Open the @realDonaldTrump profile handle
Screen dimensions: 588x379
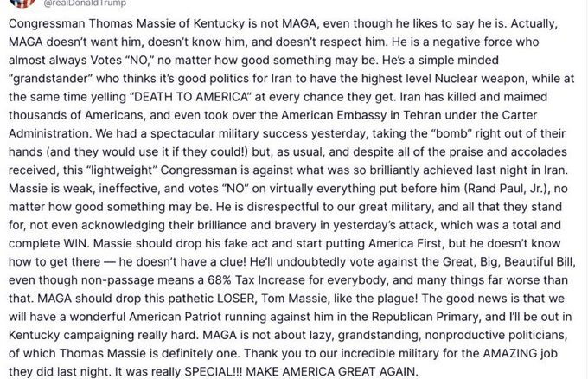(85, 3)
